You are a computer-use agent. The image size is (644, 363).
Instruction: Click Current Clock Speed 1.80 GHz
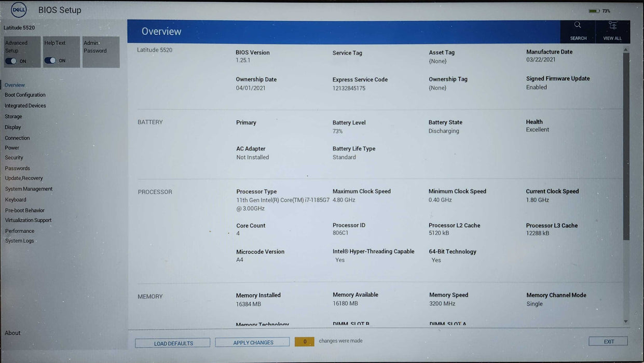point(537,200)
